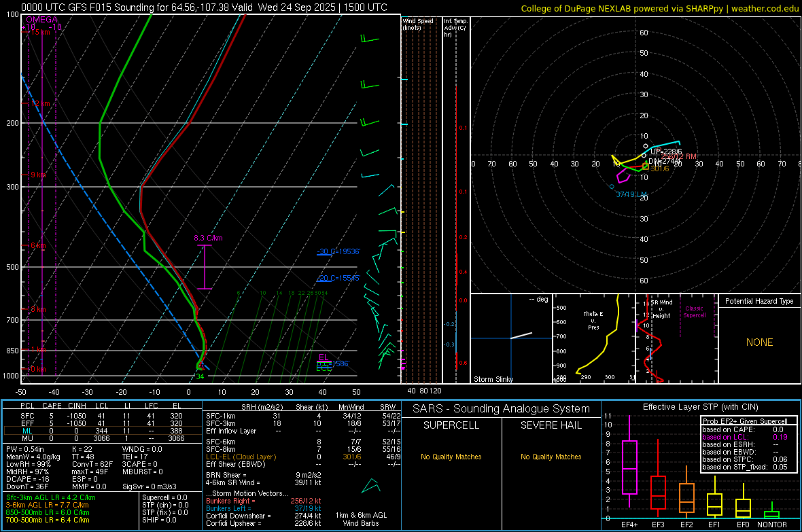
Task: Select the SFC parcel row
Action: coord(102,416)
